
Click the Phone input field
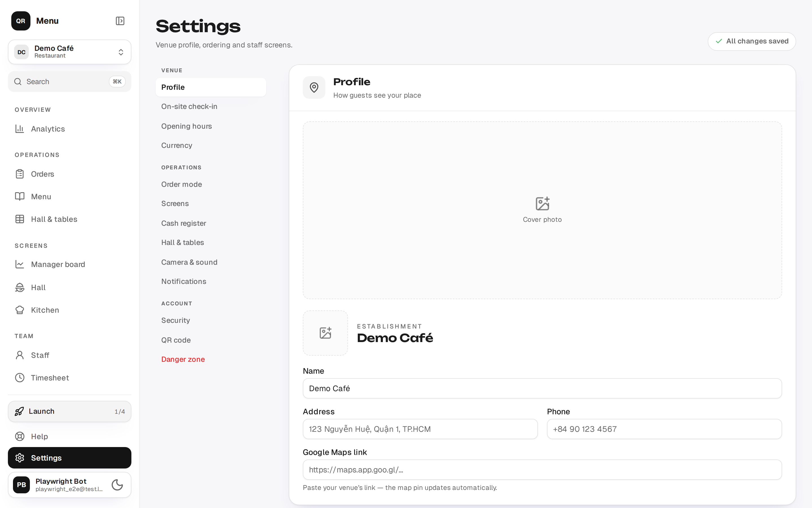click(664, 429)
